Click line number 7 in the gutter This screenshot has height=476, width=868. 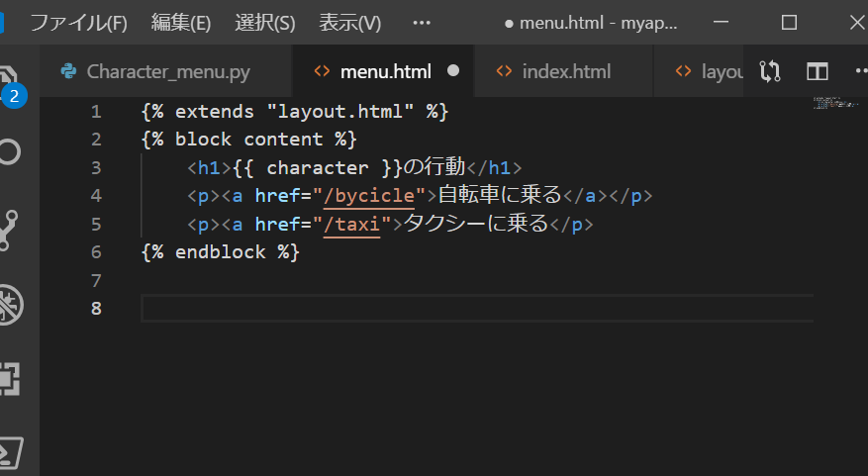pyautogui.click(x=96, y=281)
